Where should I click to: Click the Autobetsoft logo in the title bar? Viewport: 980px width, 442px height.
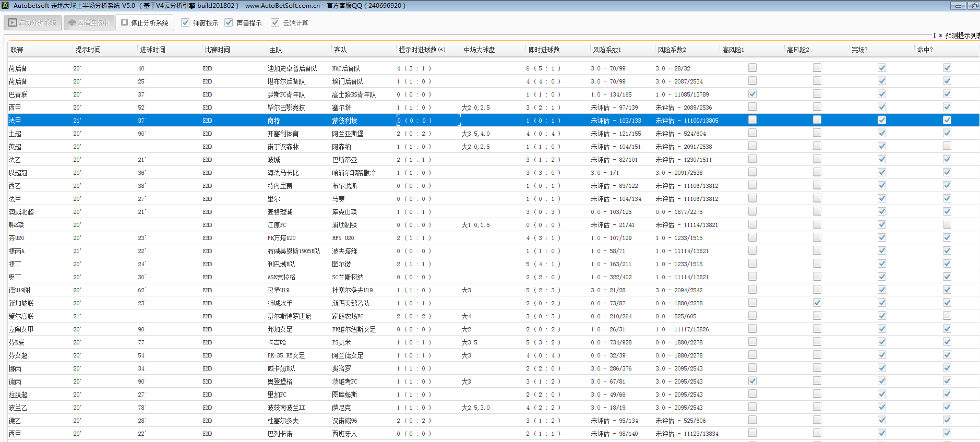click(x=5, y=6)
